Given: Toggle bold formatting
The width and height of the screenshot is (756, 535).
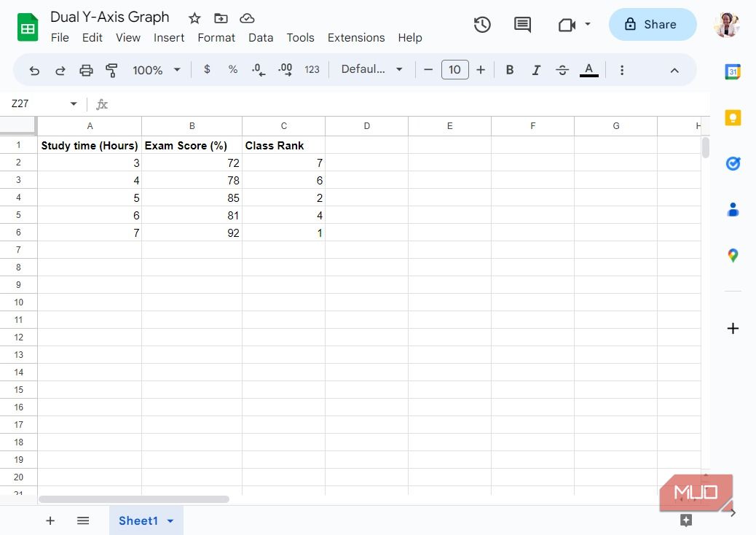Looking at the screenshot, I should (x=510, y=70).
